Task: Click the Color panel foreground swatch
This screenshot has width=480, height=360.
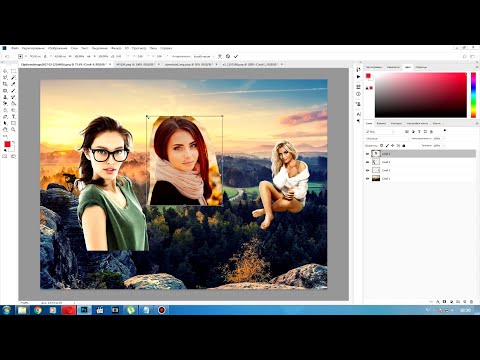Action: click(368, 76)
